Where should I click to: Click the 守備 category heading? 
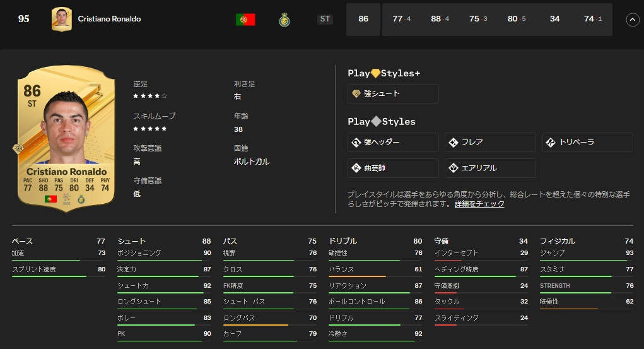click(x=442, y=241)
